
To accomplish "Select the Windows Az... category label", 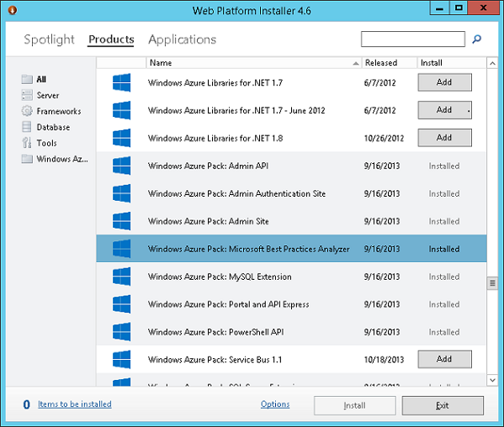I will click(x=62, y=159).
